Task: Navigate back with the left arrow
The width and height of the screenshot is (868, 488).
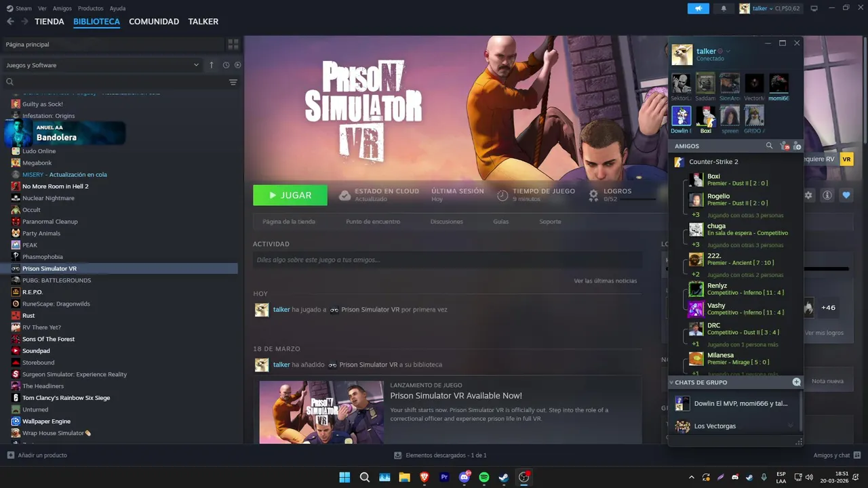Action: pyautogui.click(x=10, y=22)
